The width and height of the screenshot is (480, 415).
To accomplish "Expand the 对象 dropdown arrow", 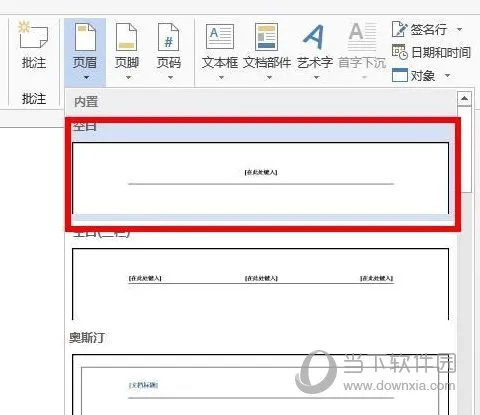I will (448, 76).
